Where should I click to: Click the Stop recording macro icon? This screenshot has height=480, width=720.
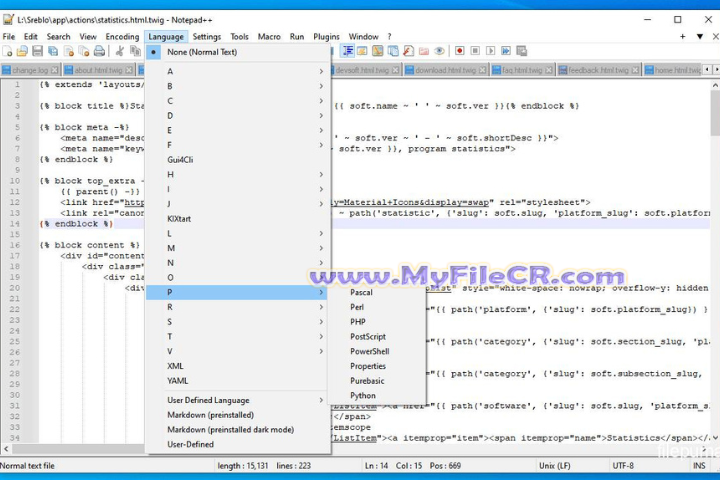475,51
